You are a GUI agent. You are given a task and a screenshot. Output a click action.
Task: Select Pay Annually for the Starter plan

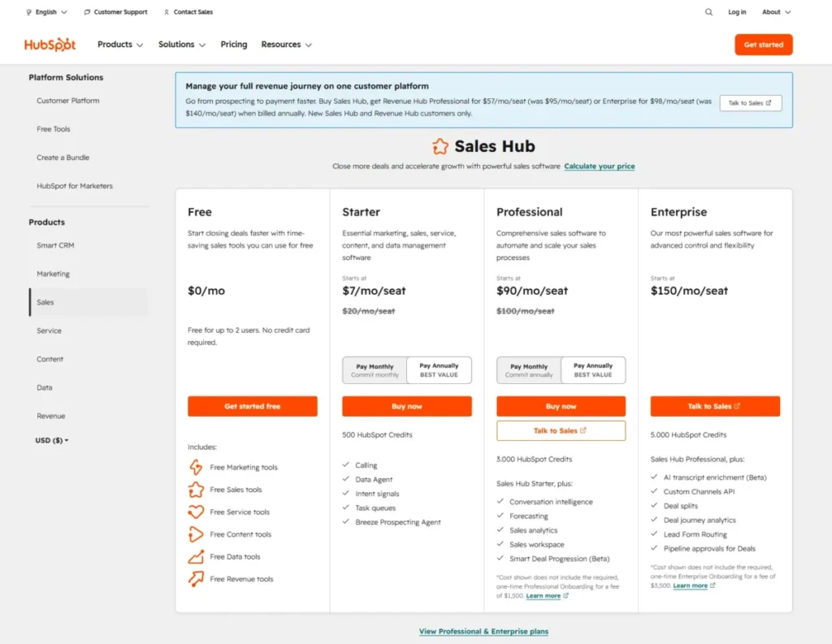pyautogui.click(x=439, y=370)
